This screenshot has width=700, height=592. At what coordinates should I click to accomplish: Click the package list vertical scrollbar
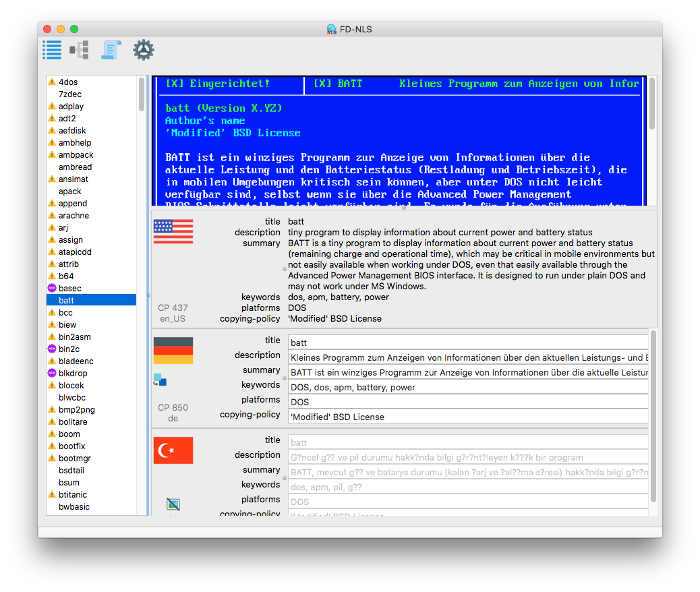point(142,94)
